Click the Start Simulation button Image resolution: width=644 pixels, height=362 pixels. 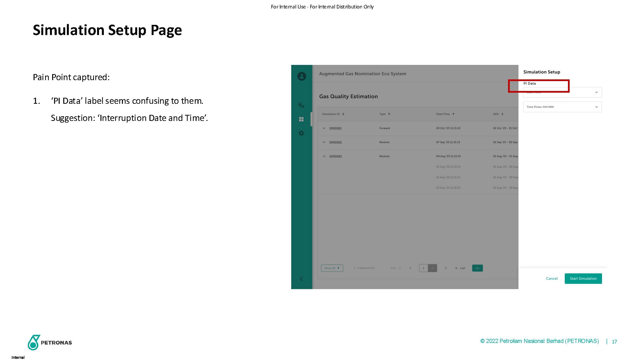pos(583,278)
